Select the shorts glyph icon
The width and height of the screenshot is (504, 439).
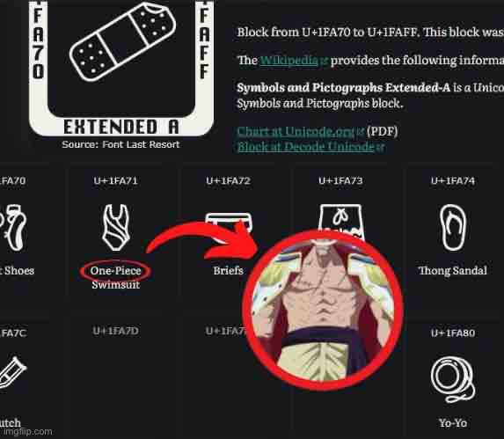pyautogui.click(x=341, y=218)
